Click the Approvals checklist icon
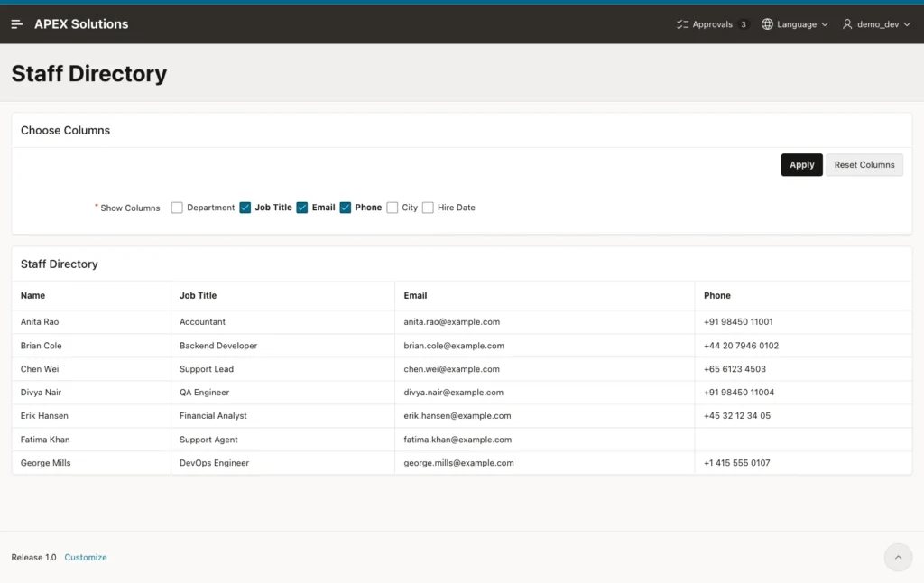 point(682,24)
